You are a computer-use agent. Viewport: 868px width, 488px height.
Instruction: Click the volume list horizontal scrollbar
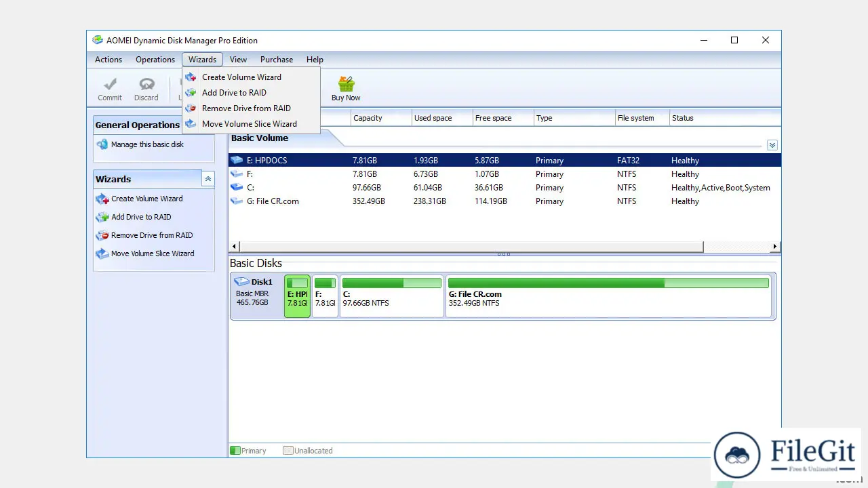(x=472, y=247)
